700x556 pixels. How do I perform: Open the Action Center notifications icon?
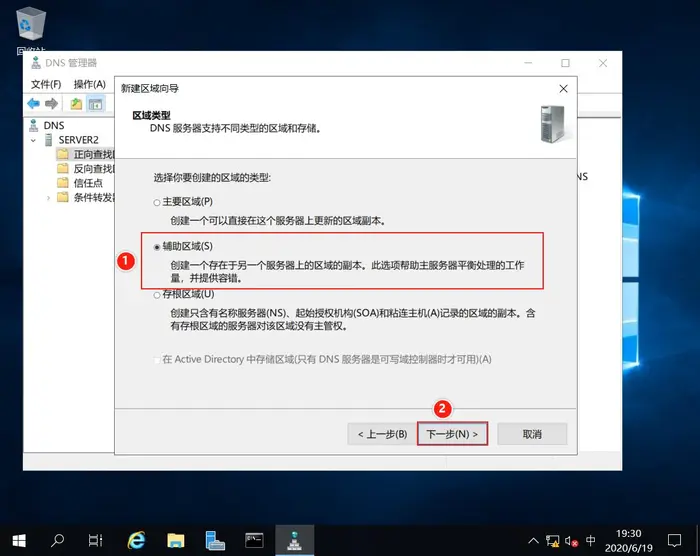(674, 541)
